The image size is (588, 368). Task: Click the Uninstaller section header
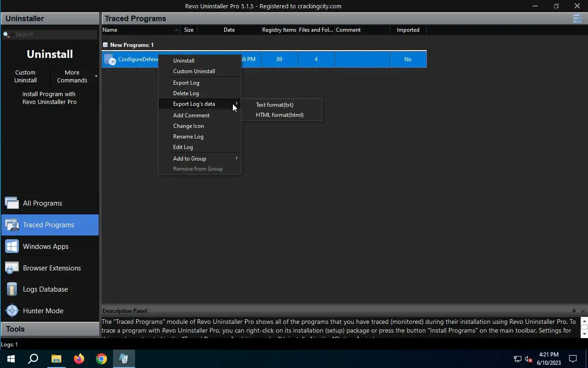point(50,18)
